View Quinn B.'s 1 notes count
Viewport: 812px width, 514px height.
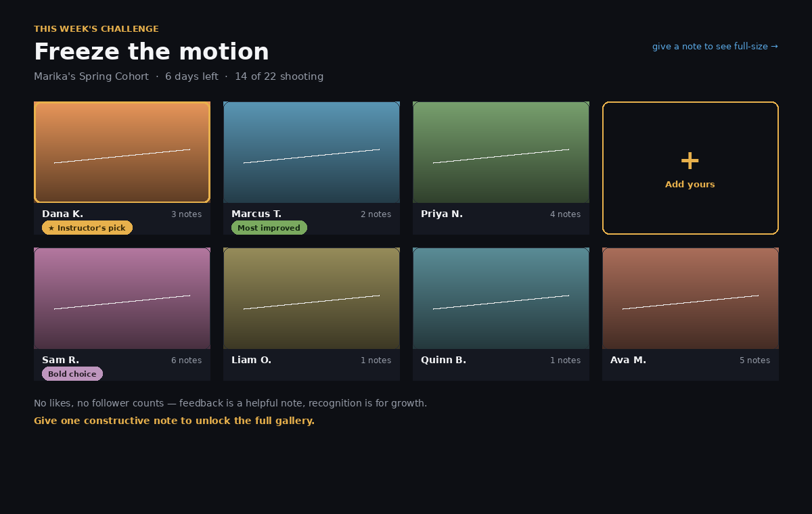[x=565, y=360]
